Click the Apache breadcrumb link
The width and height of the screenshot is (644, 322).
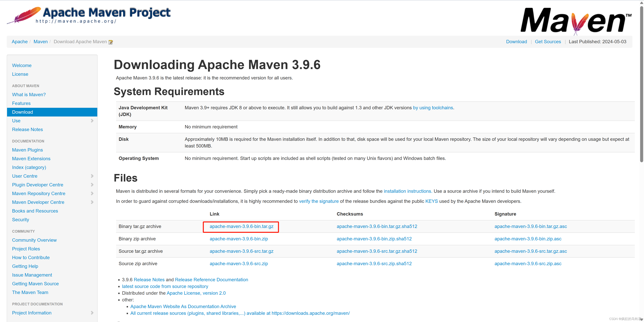click(x=19, y=42)
